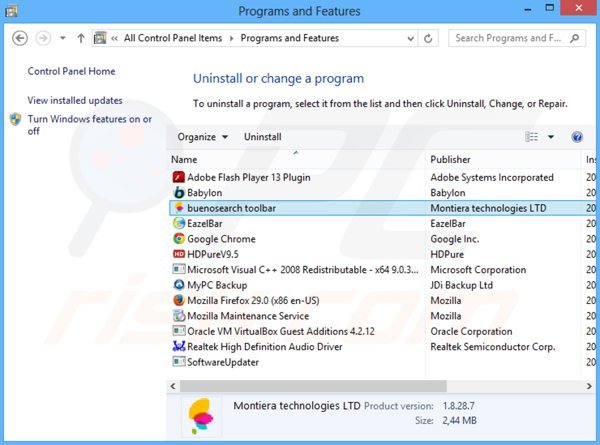Click publisher JDi Backup Ltd cell
Screen dimensions: 600x445
coord(461,285)
